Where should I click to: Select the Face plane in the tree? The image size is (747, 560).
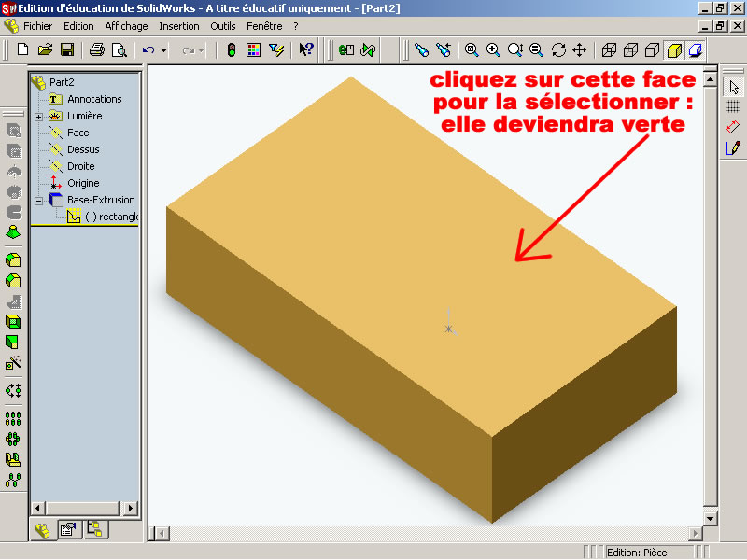point(78,133)
